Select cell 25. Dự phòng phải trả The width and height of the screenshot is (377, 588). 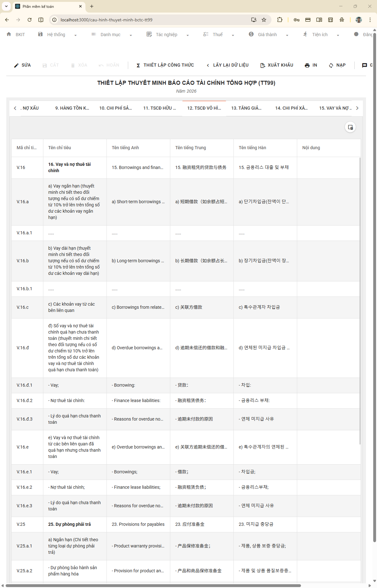(x=75, y=524)
